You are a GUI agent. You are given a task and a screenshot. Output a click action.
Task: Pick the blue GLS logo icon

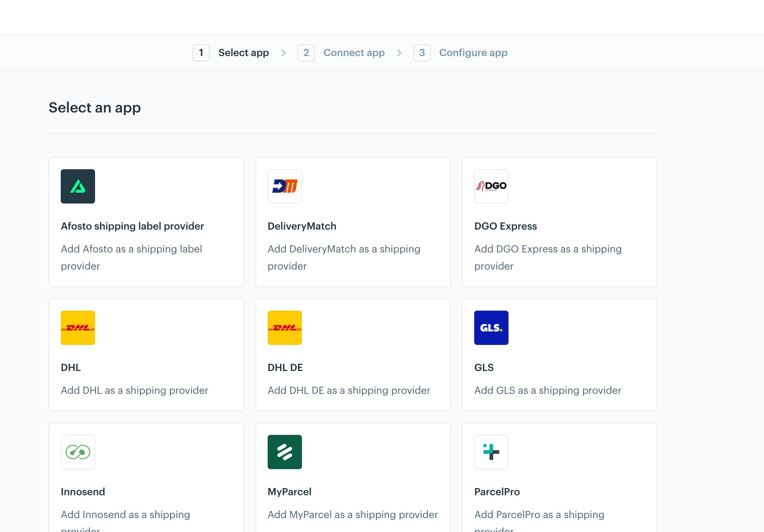(491, 328)
